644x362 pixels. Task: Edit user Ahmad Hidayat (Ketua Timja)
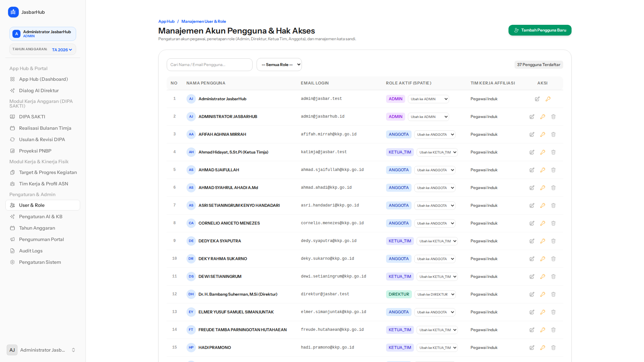[532, 152]
